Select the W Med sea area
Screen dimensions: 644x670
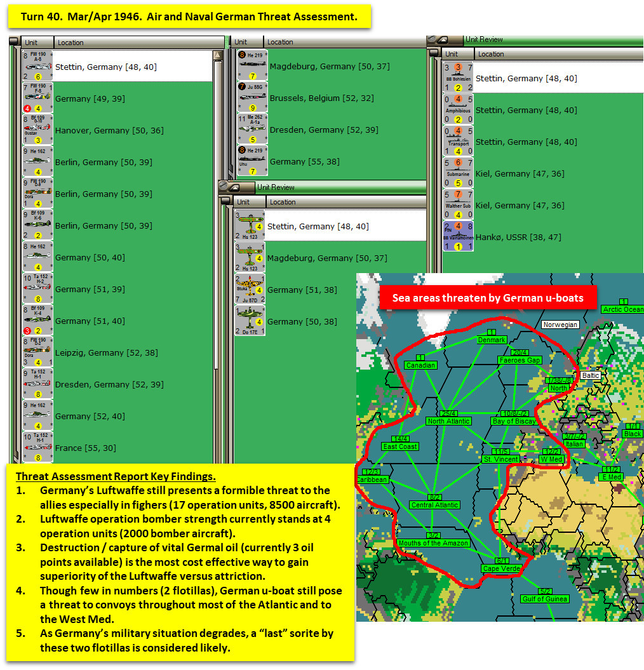551,459
